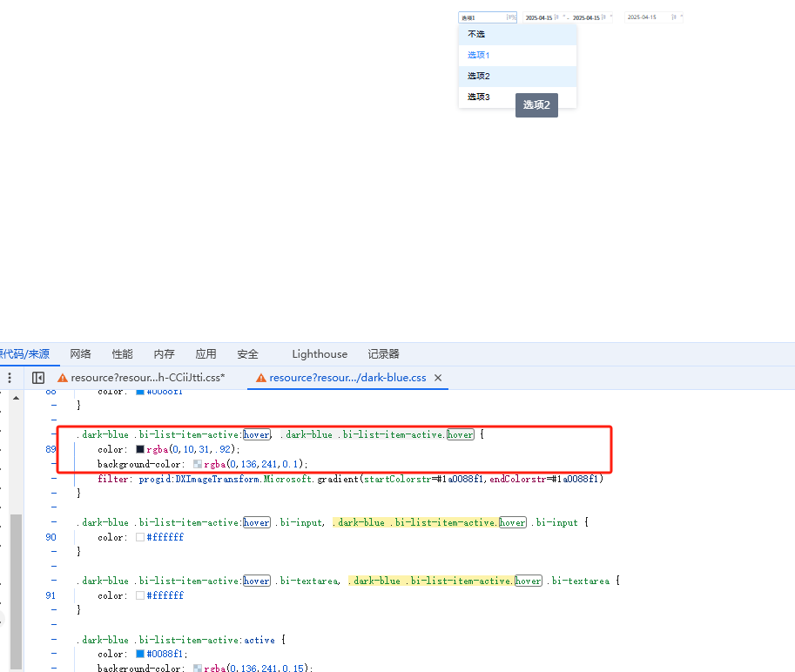Open the 网络 devtools tab
This screenshot has height=672, width=795.
point(81,353)
